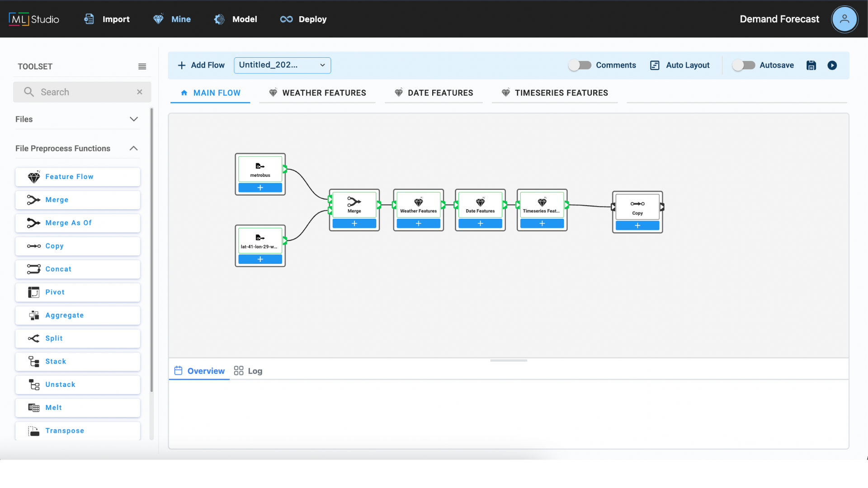Open the Untitled flow name dropdown
The height and width of the screenshot is (488, 868).
[x=282, y=66]
